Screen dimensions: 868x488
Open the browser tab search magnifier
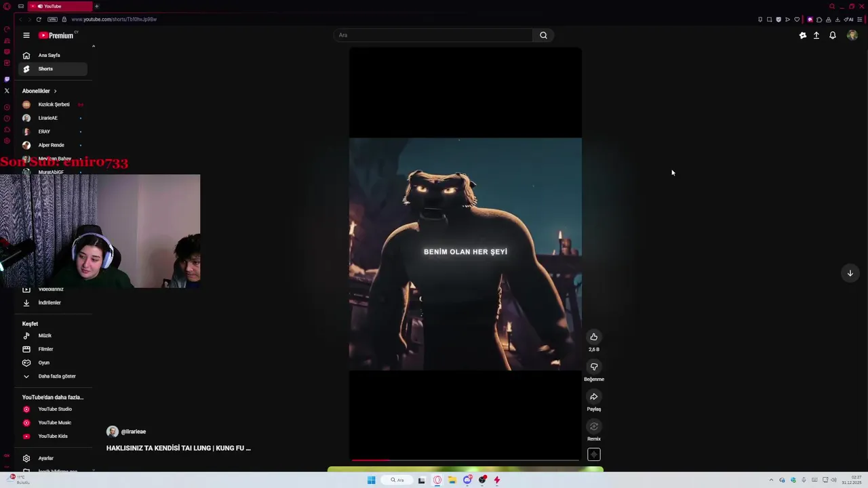coord(832,6)
